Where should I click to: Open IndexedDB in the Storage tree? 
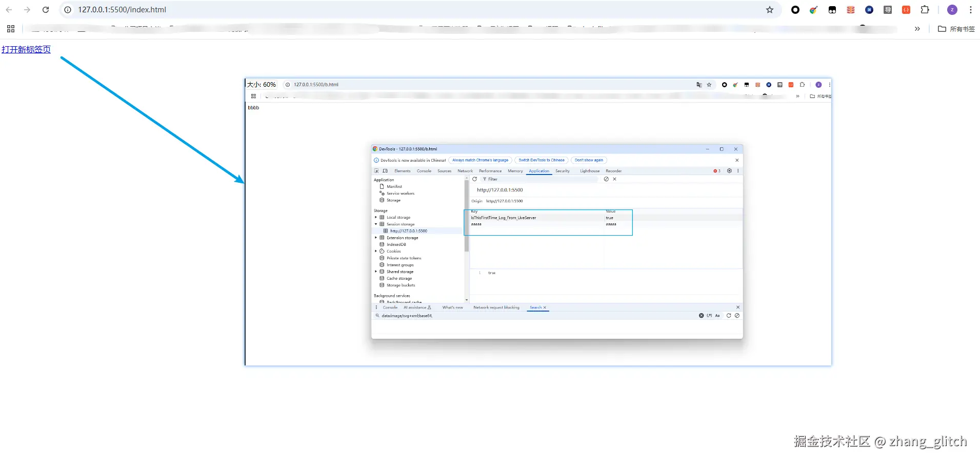pyautogui.click(x=396, y=244)
